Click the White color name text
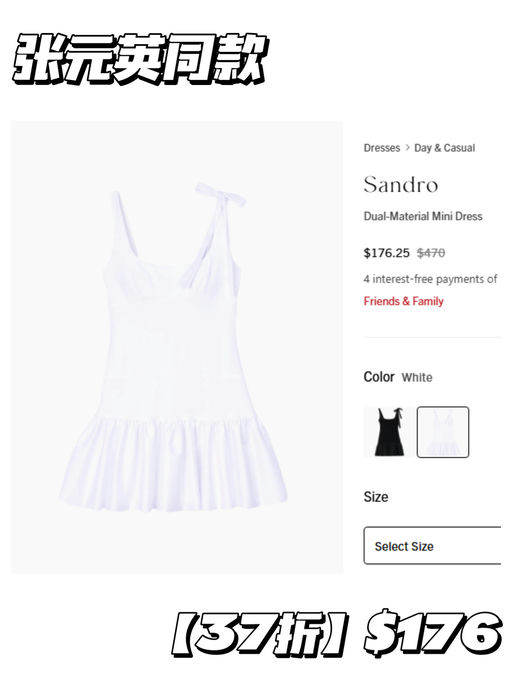The image size is (512, 683). click(x=417, y=378)
